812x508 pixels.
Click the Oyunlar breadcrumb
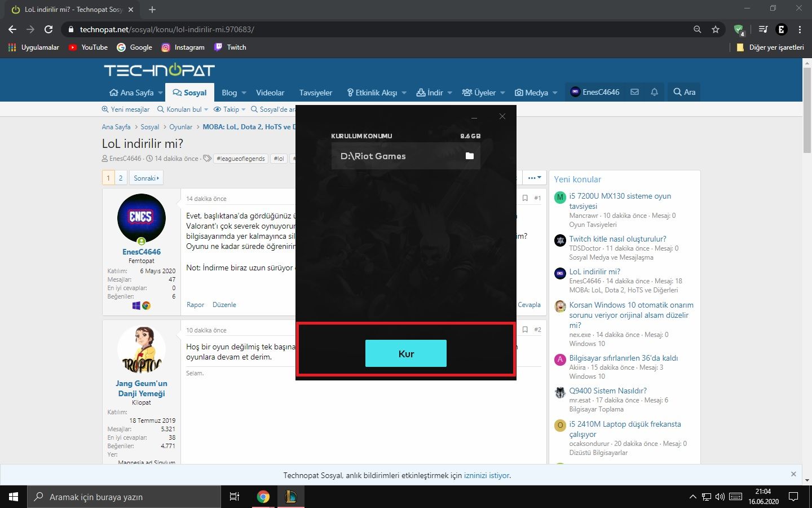180,127
